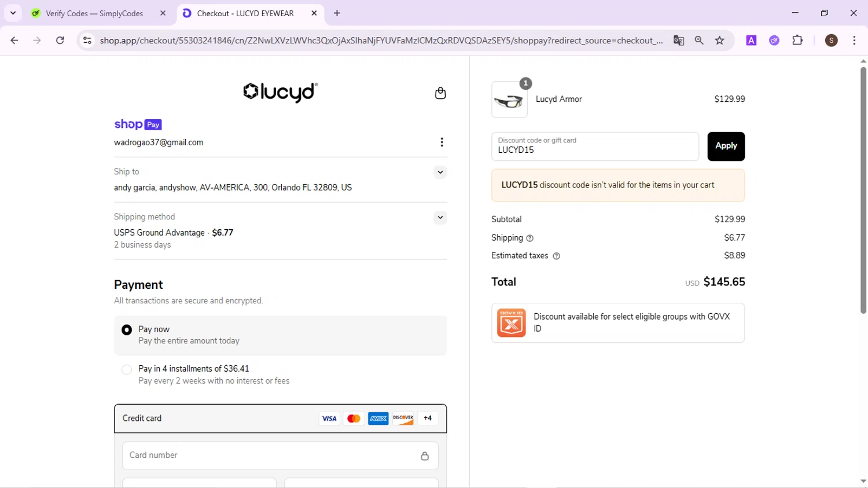Image resolution: width=868 pixels, height=488 pixels.
Task: Expand the Shipping method section
Action: coord(440,218)
